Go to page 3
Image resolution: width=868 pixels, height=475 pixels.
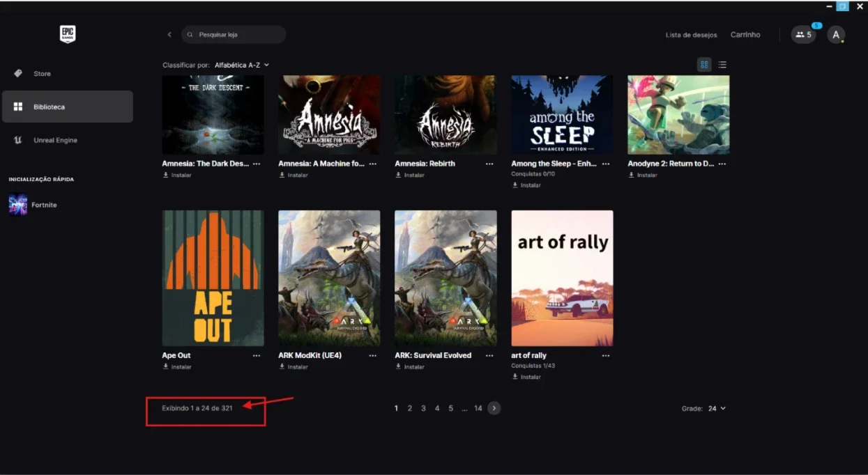[423, 408]
